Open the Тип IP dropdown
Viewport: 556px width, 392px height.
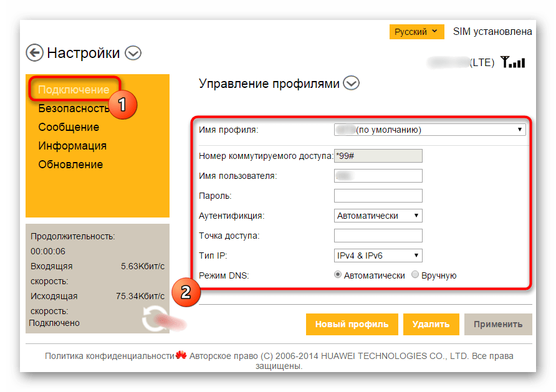pos(378,255)
